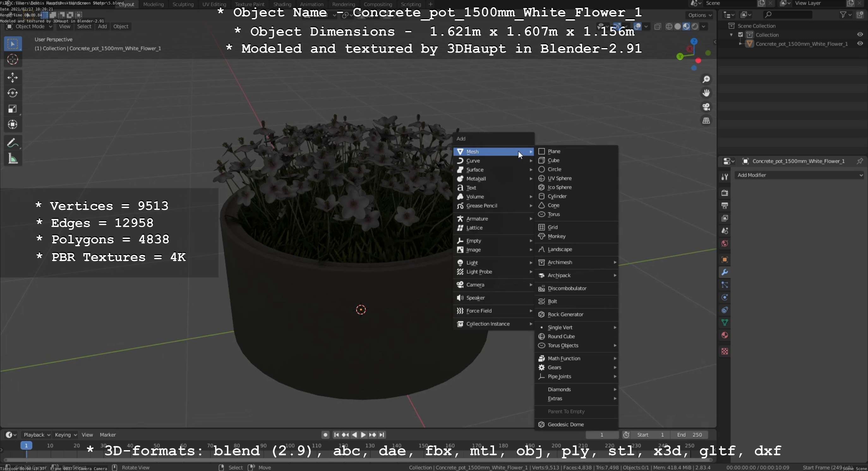This screenshot has width=868, height=471.
Task: Switch to wireframe viewport shading
Action: pos(669,26)
